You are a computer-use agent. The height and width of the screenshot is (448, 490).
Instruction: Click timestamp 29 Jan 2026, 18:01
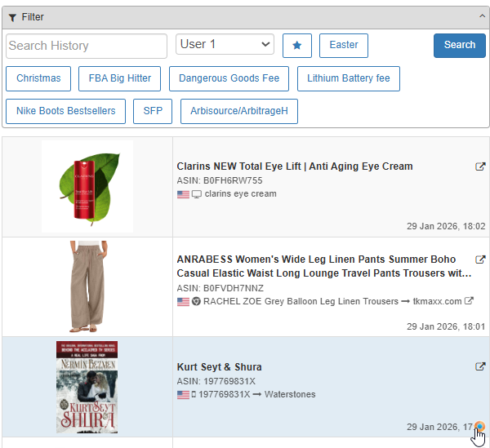tap(446, 327)
